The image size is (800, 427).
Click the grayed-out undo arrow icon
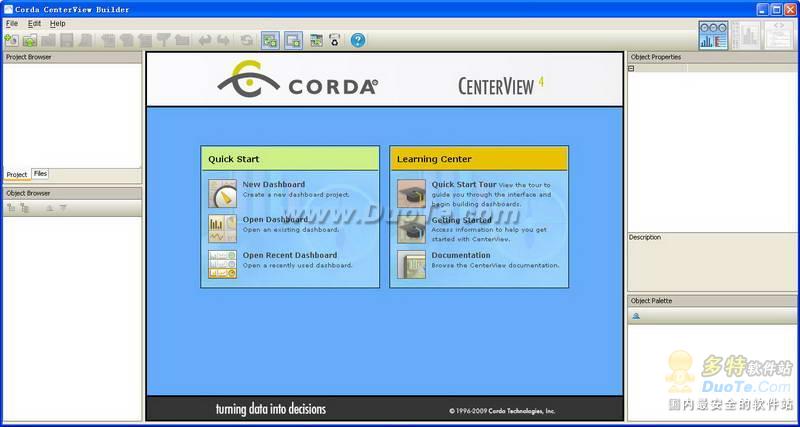[205, 41]
